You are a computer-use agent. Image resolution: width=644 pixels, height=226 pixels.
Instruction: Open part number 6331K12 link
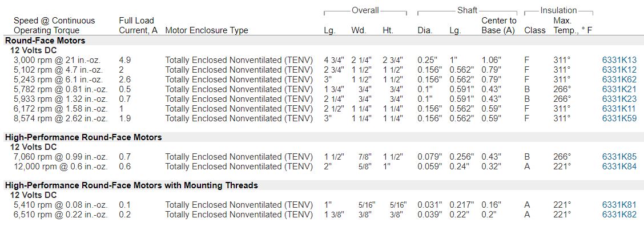pos(619,70)
